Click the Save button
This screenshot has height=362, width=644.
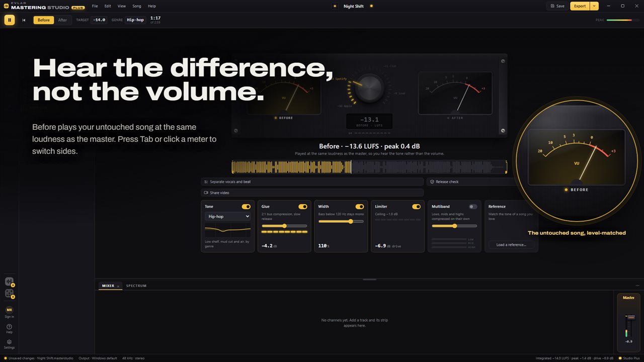(x=557, y=6)
